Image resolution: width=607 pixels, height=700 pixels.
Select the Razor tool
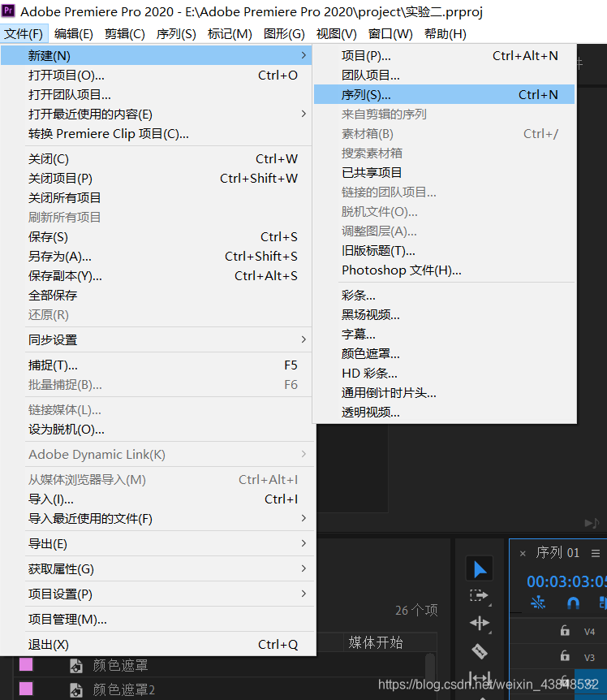480,651
